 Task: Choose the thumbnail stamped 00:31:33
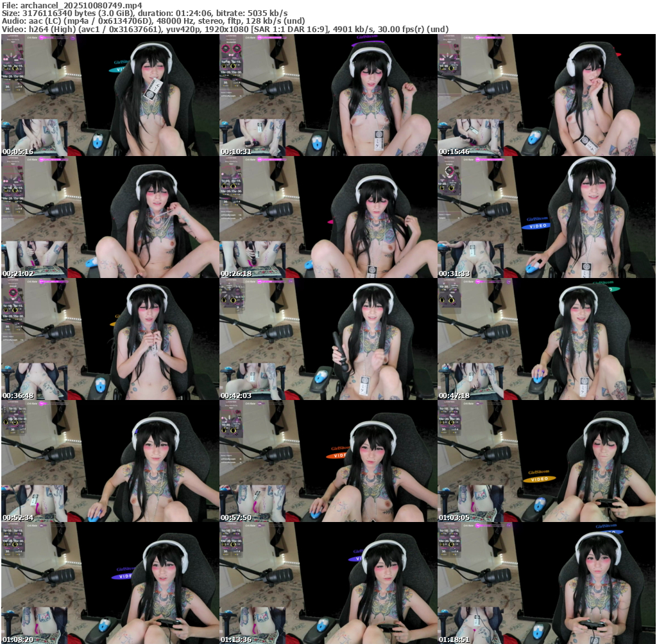(x=547, y=217)
